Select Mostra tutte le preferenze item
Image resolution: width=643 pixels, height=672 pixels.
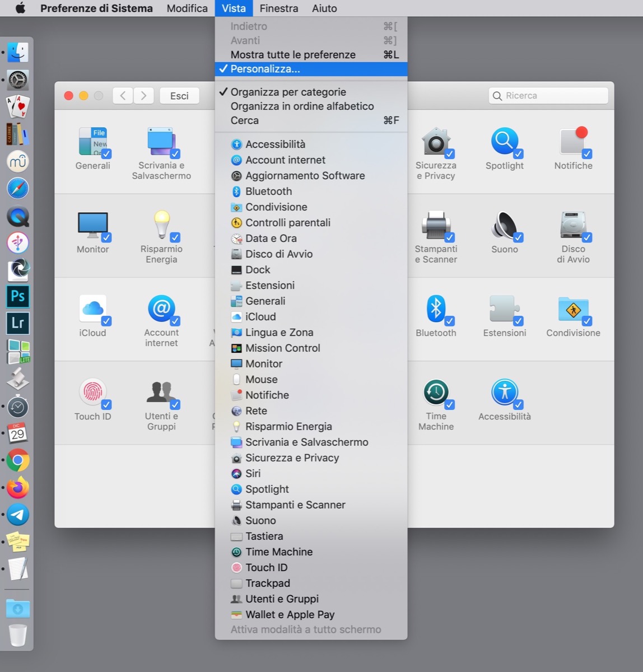point(293,55)
